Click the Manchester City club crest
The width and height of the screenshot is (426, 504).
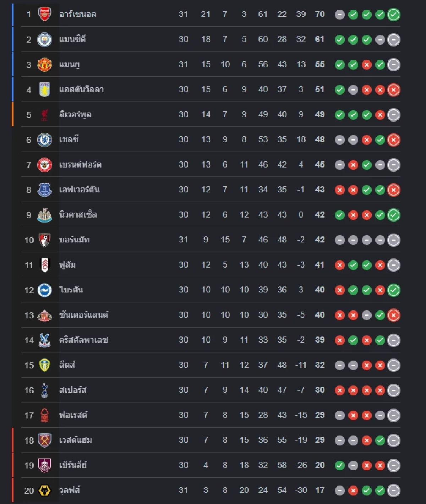(x=44, y=39)
